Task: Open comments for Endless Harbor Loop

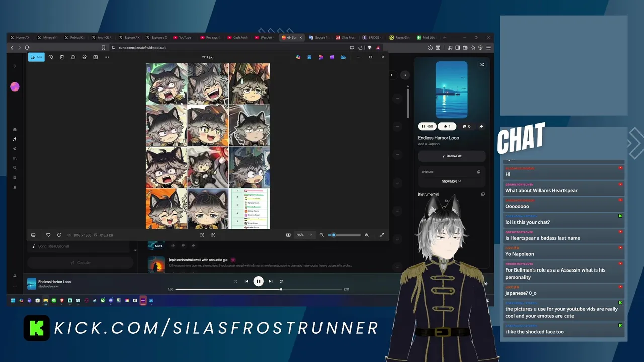Action: pyautogui.click(x=466, y=126)
